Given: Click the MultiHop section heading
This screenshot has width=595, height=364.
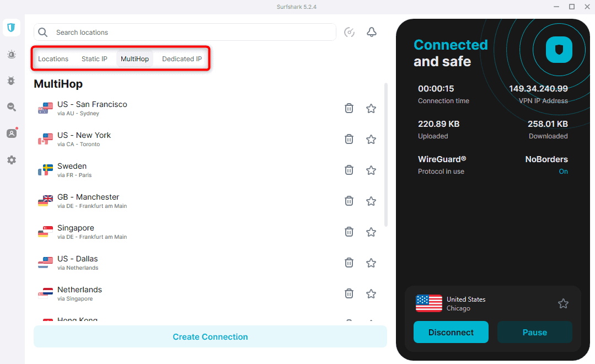Looking at the screenshot, I should (x=58, y=84).
